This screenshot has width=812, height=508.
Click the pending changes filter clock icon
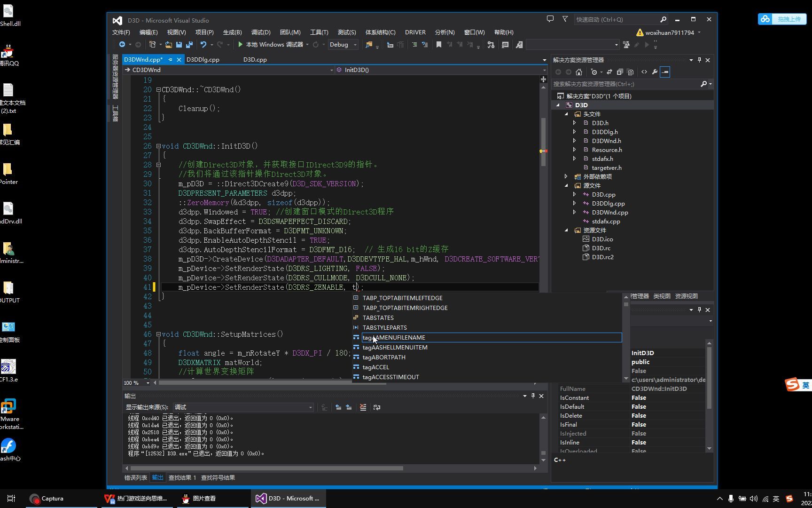point(594,72)
